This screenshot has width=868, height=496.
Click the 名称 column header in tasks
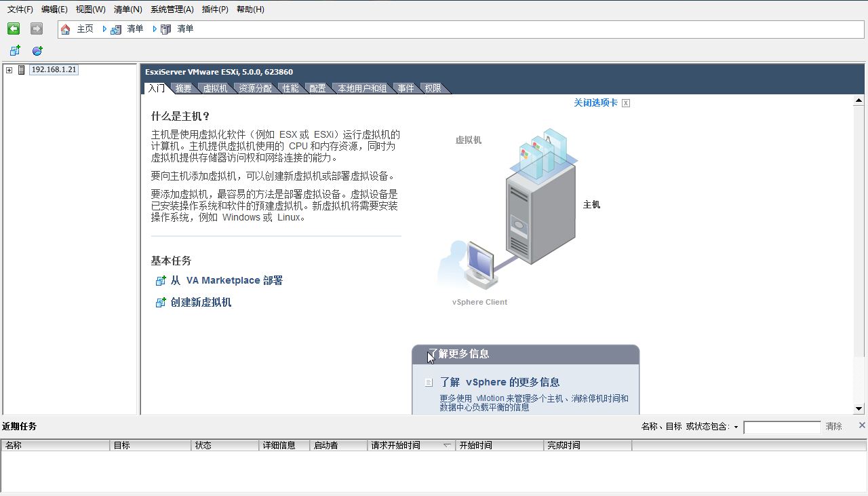pyautogui.click(x=56, y=446)
